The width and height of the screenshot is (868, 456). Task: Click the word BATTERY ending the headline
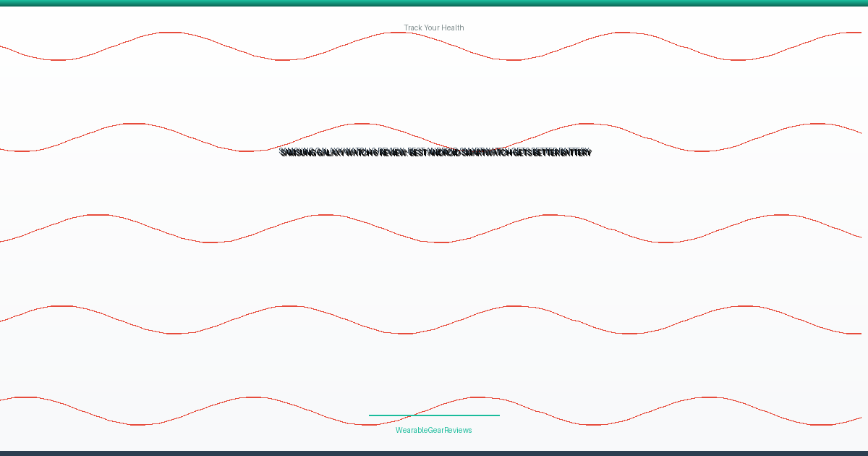(x=576, y=153)
